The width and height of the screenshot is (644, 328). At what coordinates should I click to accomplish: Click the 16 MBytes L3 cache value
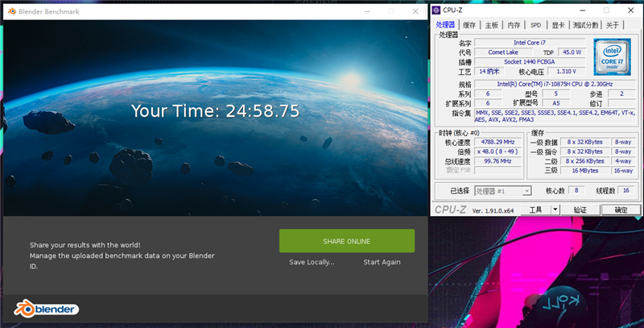[x=585, y=170]
